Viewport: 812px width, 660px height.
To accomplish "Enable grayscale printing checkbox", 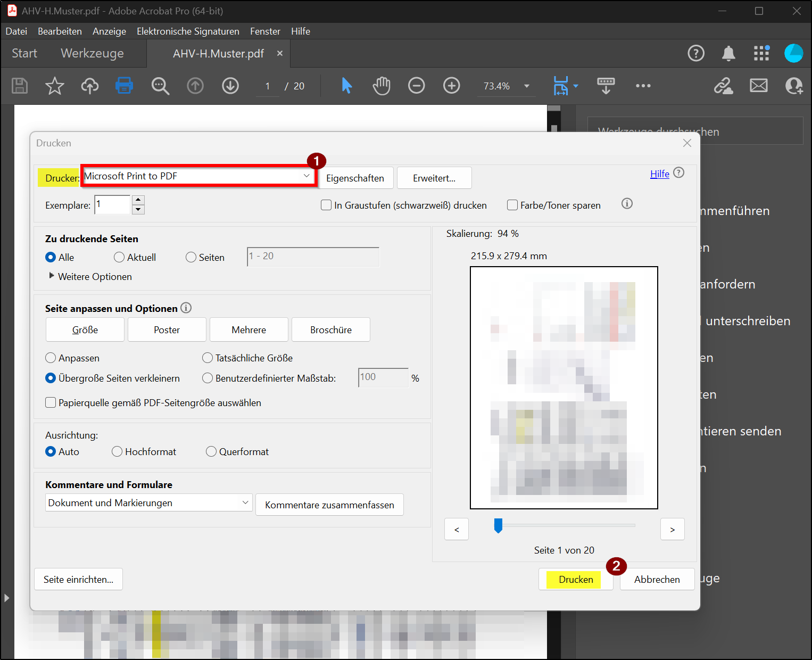I will point(326,205).
